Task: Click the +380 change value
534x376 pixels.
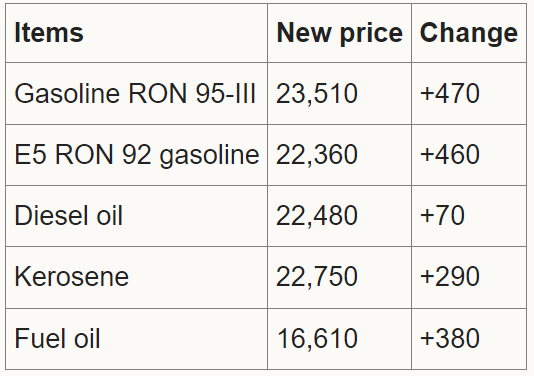Action: [450, 339]
